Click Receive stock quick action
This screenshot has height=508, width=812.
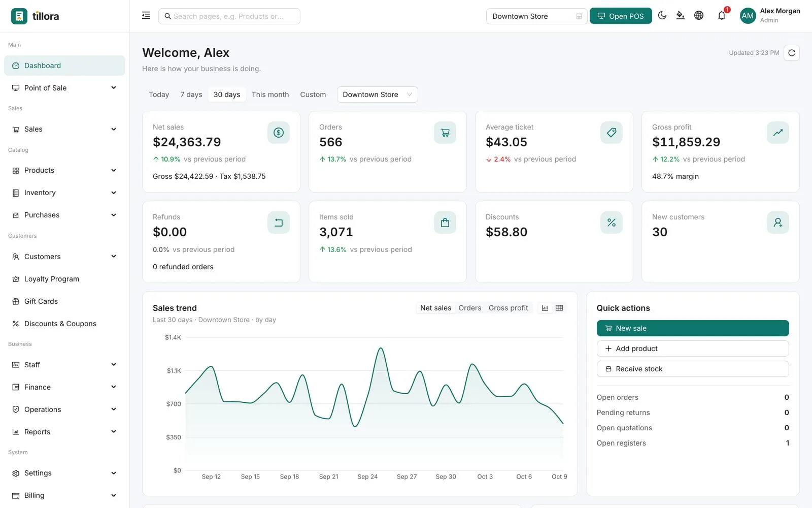pyautogui.click(x=693, y=369)
